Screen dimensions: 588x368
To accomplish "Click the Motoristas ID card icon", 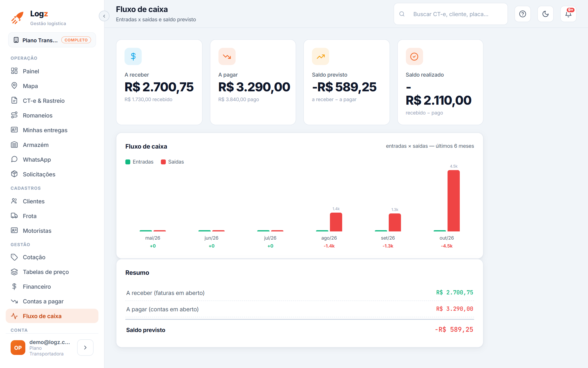I will click(x=14, y=230).
